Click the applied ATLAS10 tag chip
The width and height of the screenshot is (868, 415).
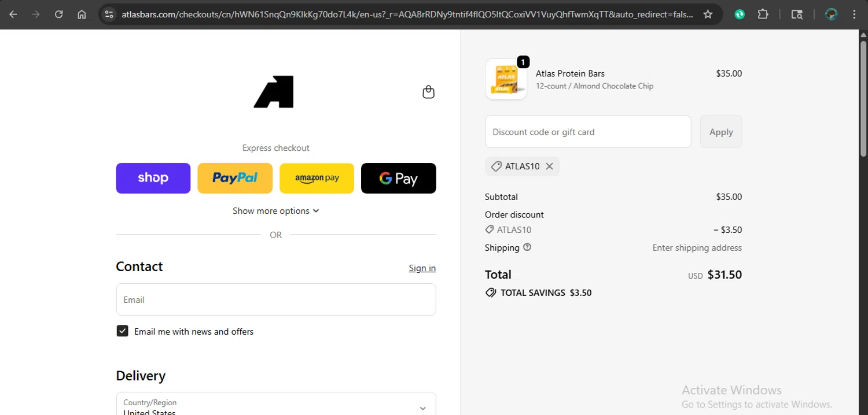(522, 166)
